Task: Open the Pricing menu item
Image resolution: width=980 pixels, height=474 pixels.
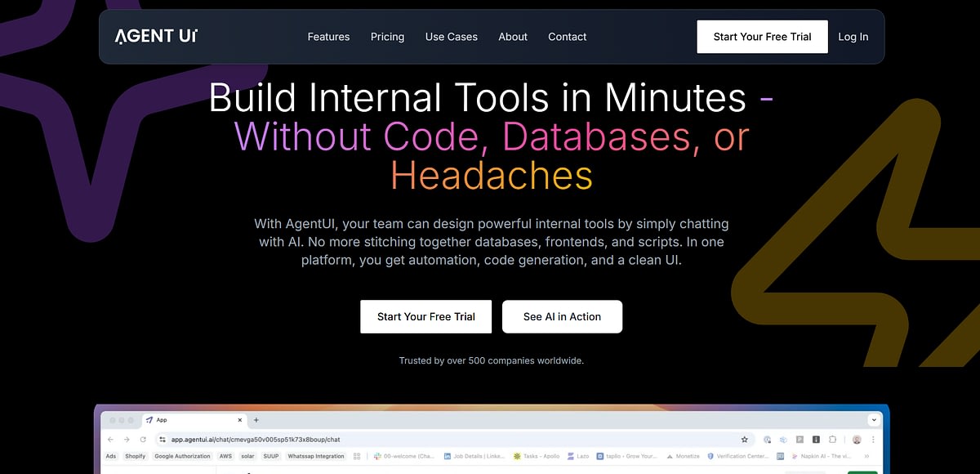Action: click(387, 37)
